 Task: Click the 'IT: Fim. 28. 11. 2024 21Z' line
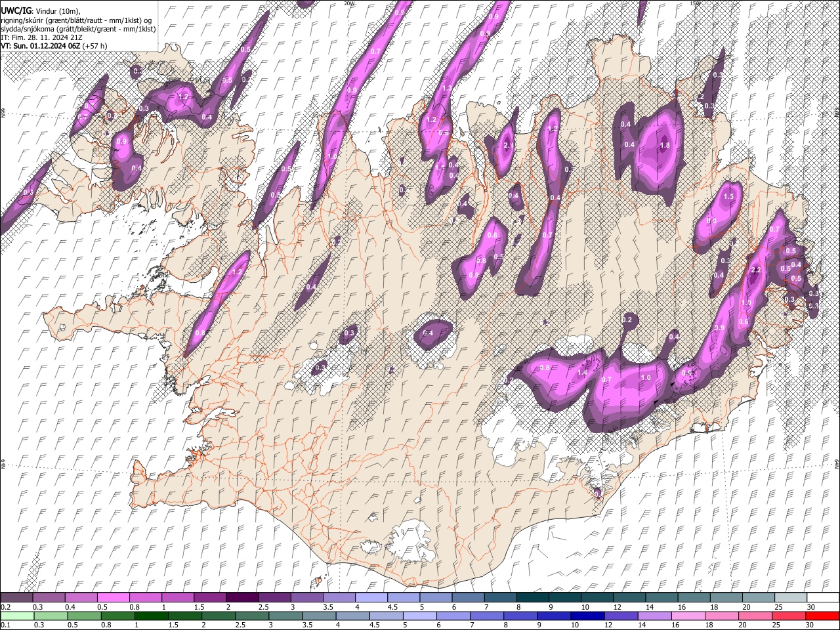pyautogui.click(x=41, y=37)
